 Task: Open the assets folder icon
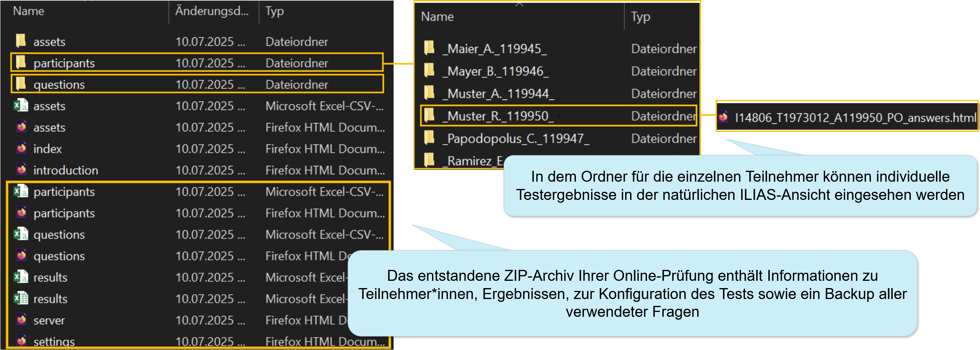[21, 41]
